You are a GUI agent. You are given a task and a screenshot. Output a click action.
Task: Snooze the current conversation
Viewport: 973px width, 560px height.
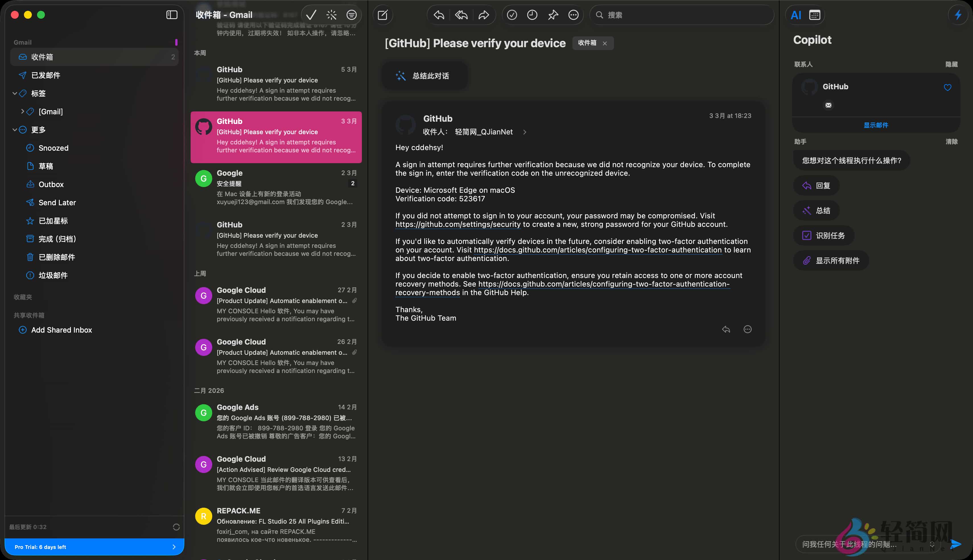pos(532,14)
